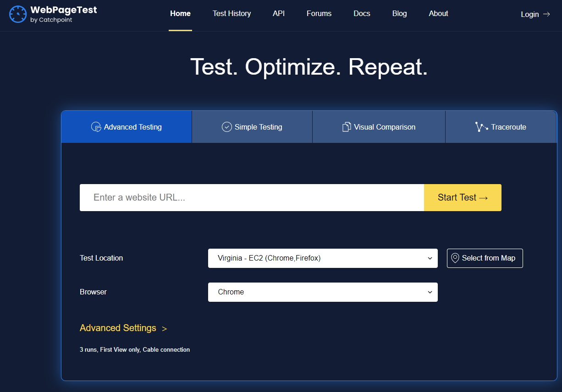
Task: Click the WebPageTest speedometer logo icon
Action: click(18, 14)
